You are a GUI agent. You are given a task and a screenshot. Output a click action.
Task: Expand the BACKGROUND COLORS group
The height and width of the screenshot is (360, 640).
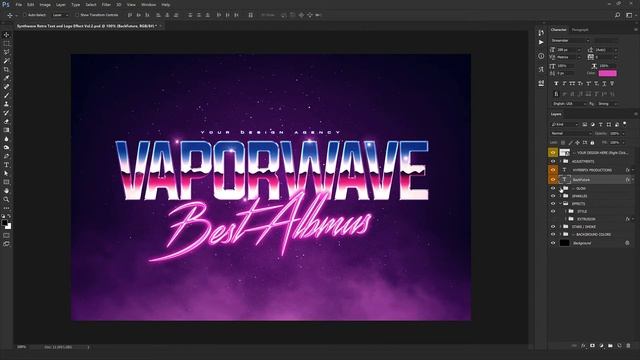(x=560, y=234)
